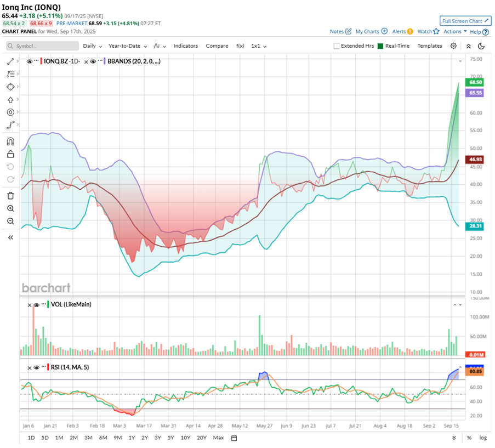This screenshot has height=448, width=495.
Task: Select the 1Y time range
Action: click(132, 438)
